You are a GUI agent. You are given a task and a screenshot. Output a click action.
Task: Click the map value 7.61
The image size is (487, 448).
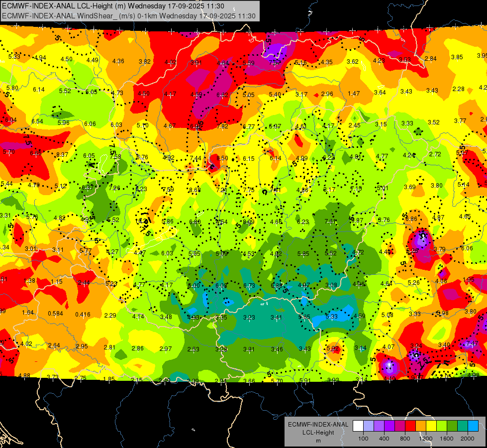point(330,222)
